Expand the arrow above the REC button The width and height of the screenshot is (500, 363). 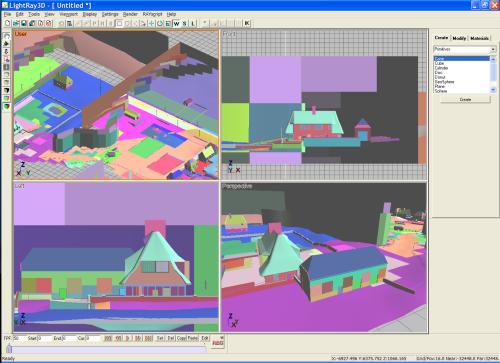pos(222,337)
